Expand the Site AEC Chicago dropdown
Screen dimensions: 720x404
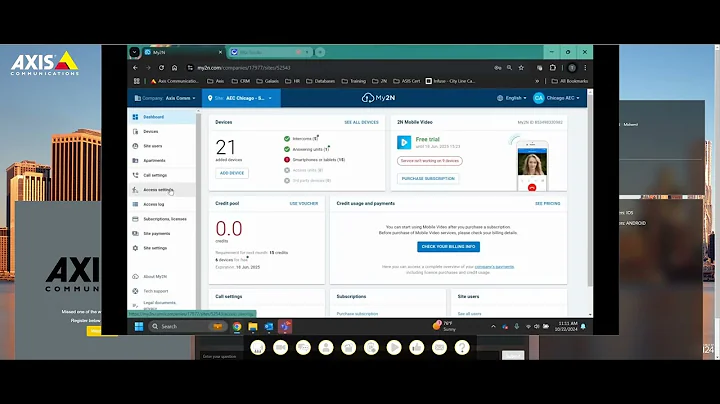click(241, 98)
